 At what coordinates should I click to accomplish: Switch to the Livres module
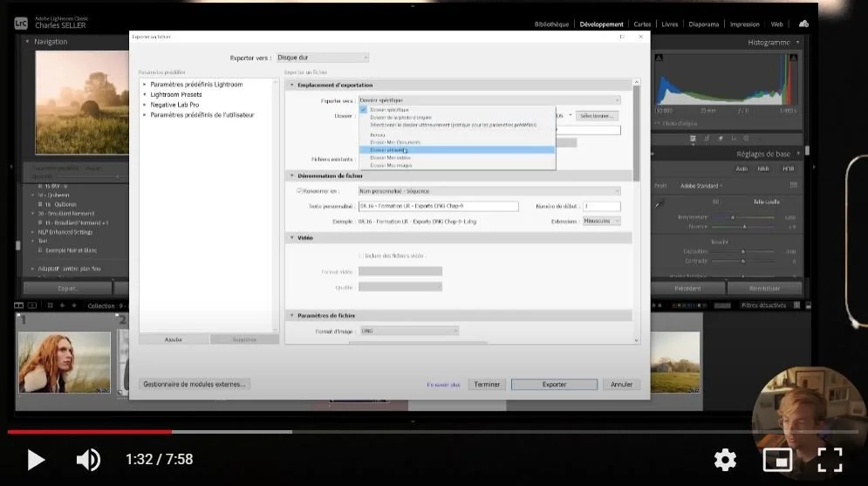coord(670,24)
